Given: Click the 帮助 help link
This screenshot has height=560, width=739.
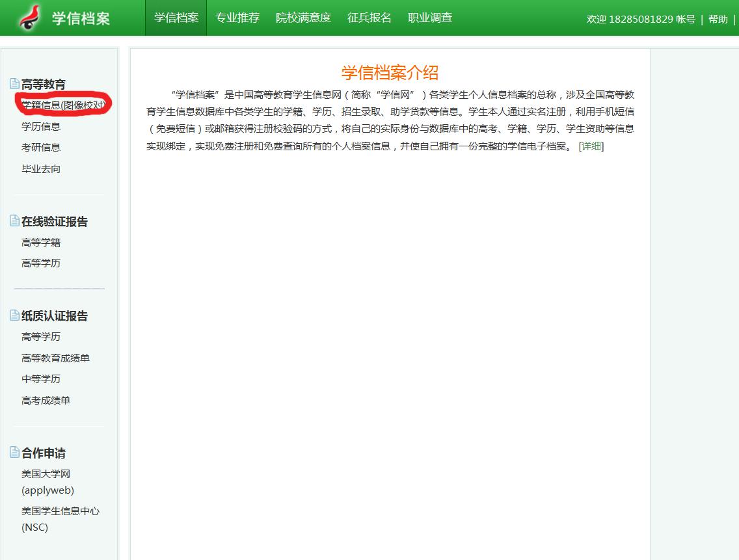Looking at the screenshot, I should [x=718, y=19].
